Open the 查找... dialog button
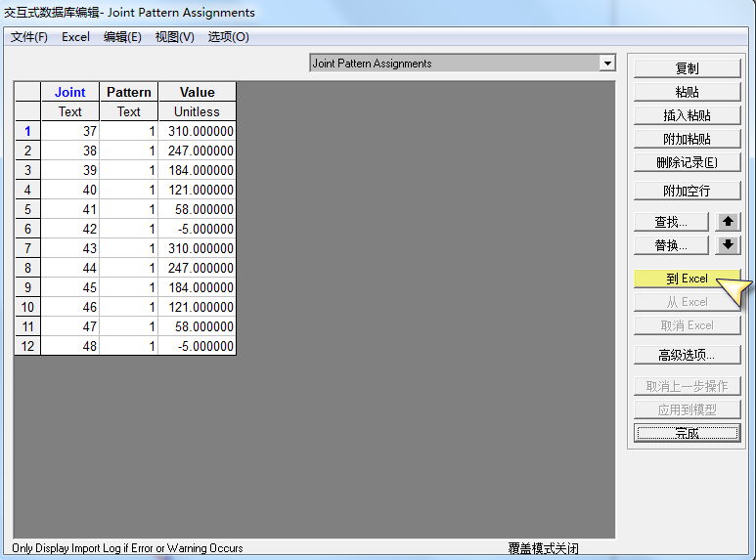This screenshot has height=560, width=756. [672, 222]
